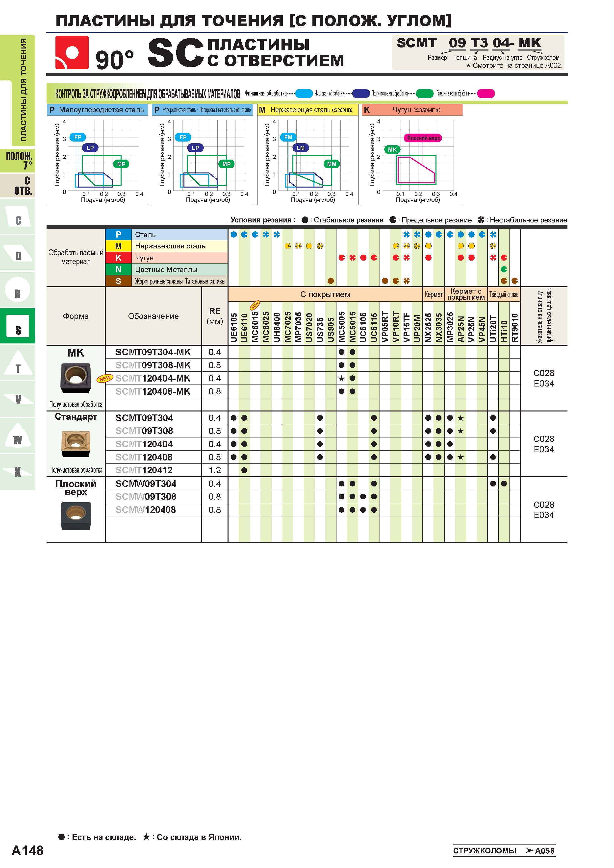Open the С ОТВ. side tab

[x=17, y=186]
